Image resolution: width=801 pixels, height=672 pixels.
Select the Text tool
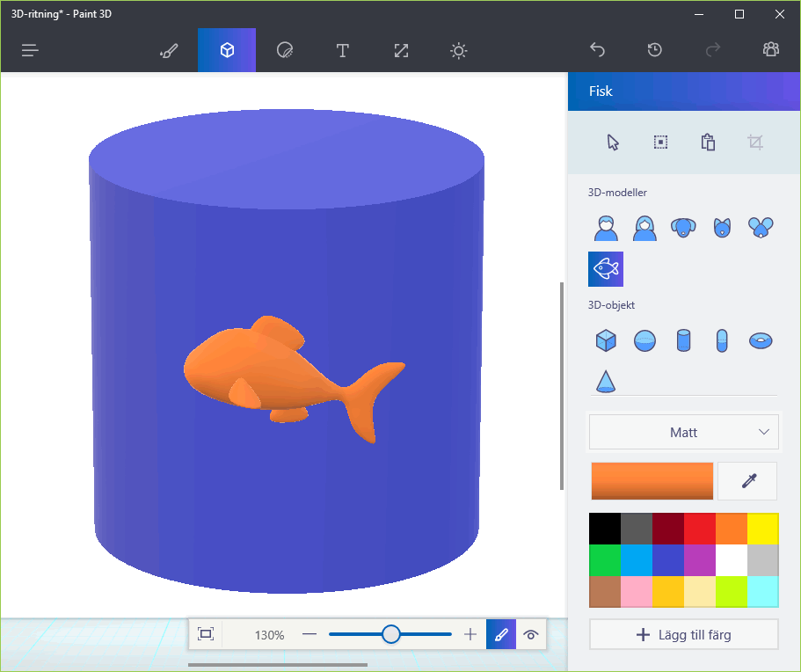(x=343, y=50)
